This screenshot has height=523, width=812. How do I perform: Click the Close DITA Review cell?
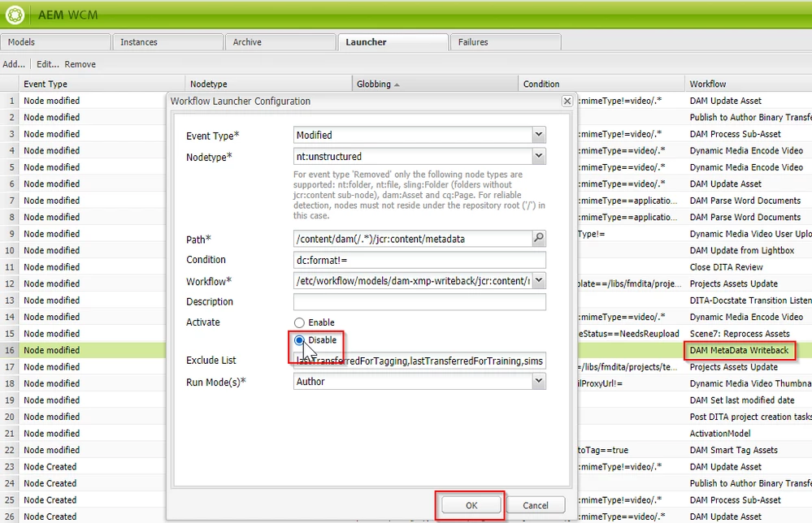[x=726, y=267]
